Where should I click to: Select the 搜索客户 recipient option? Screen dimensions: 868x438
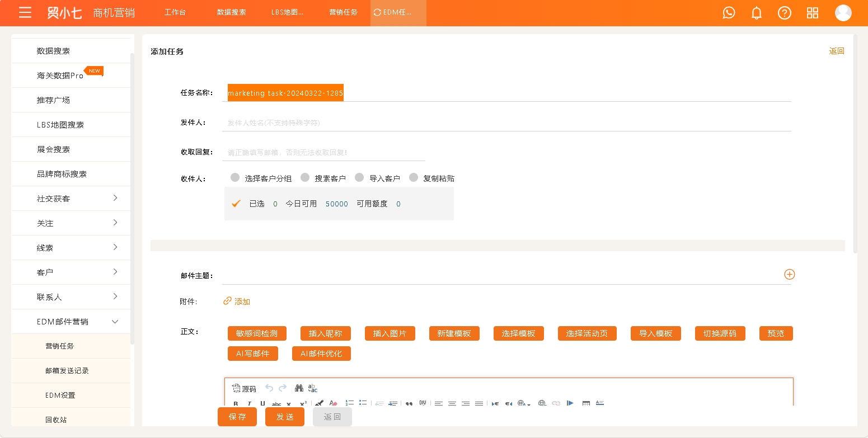(305, 177)
